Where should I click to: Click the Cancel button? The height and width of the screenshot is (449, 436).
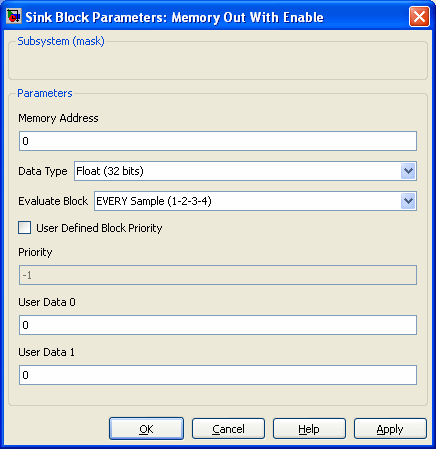228,429
